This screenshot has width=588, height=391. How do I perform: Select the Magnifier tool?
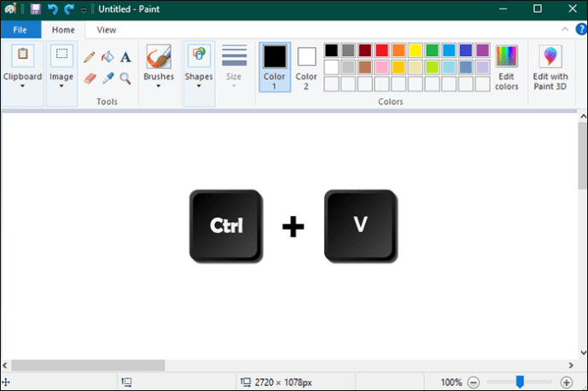click(x=125, y=79)
